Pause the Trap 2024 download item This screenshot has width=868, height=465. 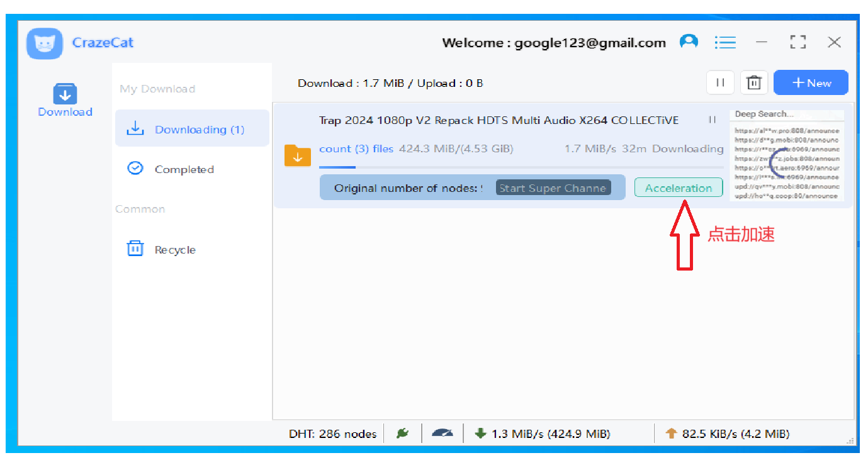click(x=712, y=120)
